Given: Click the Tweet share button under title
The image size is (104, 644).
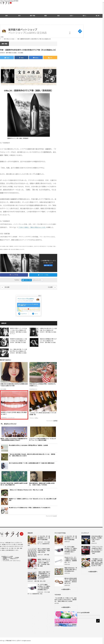Looking at the screenshot, I should (7, 58).
